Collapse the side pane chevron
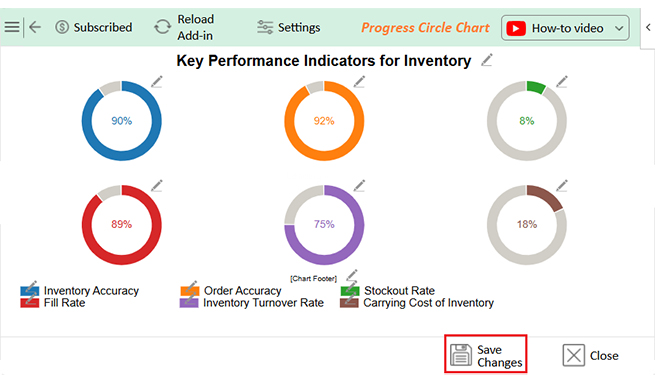Screen dimensions: 655x383 coord(648,28)
